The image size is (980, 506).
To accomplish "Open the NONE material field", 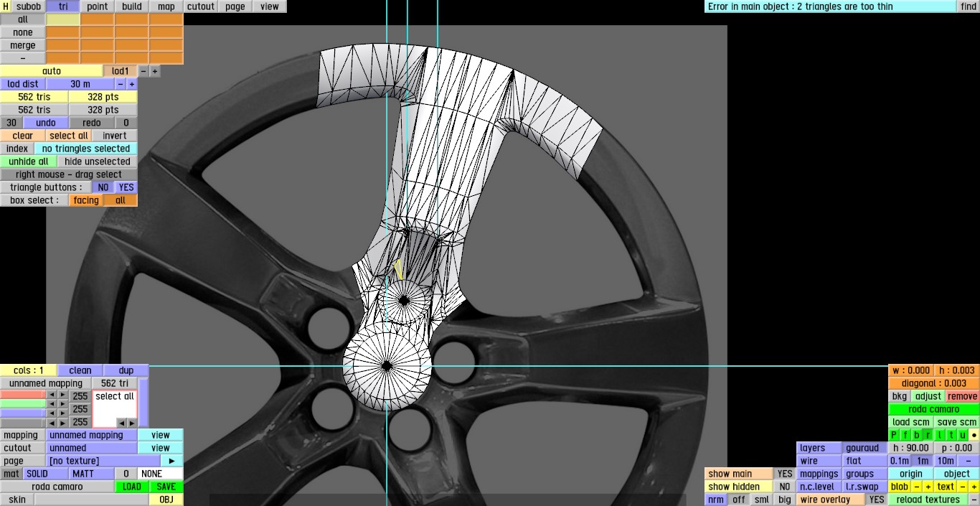I will tap(160, 474).
